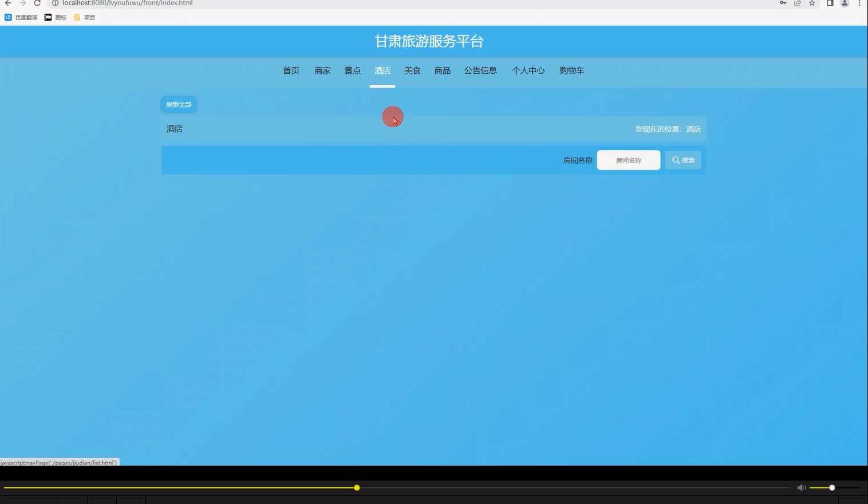Click the 酒店 breadcrumb location link
The width and height of the screenshot is (868, 504).
(693, 129)
